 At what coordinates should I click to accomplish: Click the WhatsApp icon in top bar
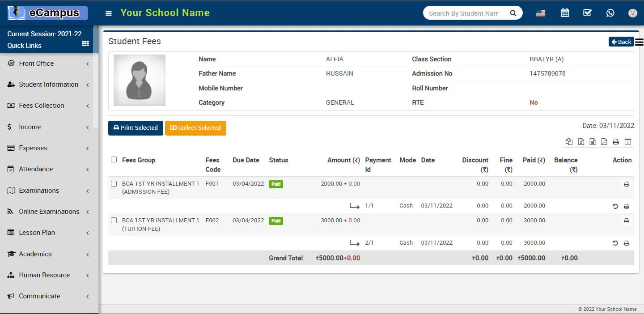[x=610, y=13]
